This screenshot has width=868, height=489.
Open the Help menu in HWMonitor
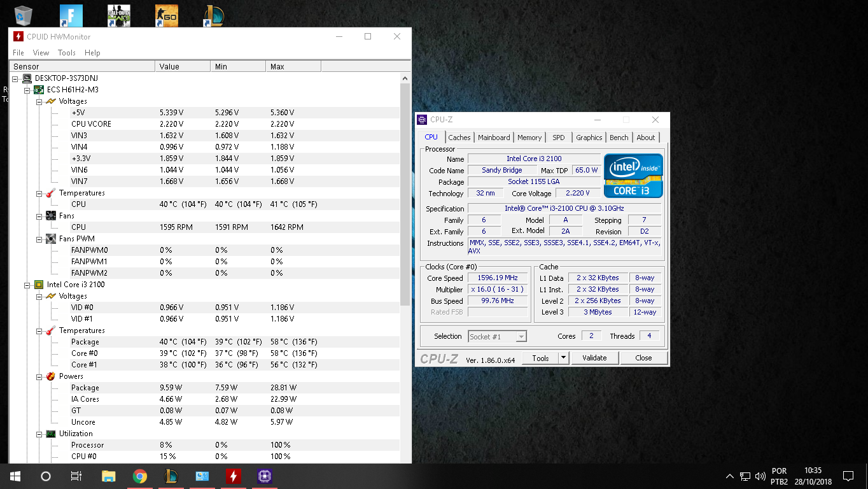click(x=92, y=53)
